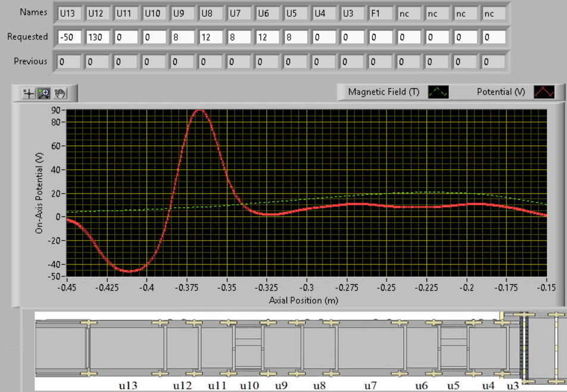Edit the Requested value under U11
The width and height of the screenshot is (567, 392).
click(x=126, y=37)
